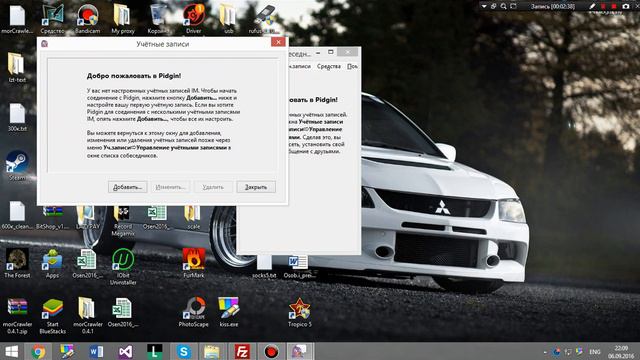The height and width of the screenshot is (360, 640).
Task: Select the 600k_clean file icon
Action: (17, 215)
